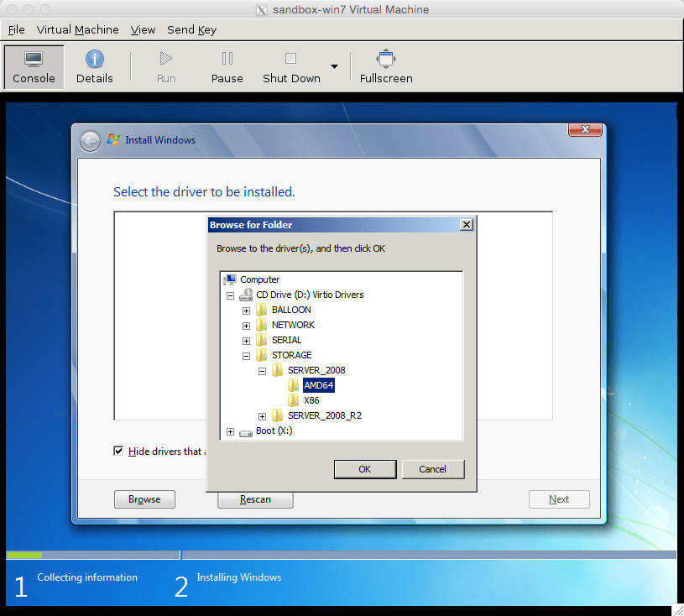Viewport: 684px width, 616px height.
Task: Open the Virtual Machine menu
Action: click(x=78, y=29)
